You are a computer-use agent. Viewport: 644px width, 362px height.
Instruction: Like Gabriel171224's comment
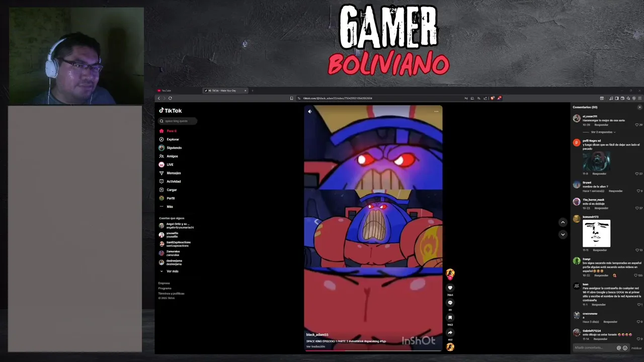pyautogui.click(x=638, y=339)
